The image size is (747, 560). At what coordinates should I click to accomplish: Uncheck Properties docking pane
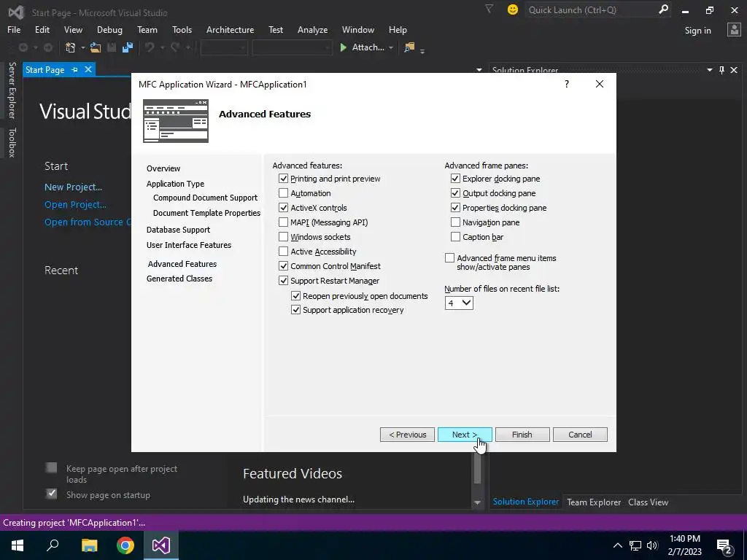455,208
